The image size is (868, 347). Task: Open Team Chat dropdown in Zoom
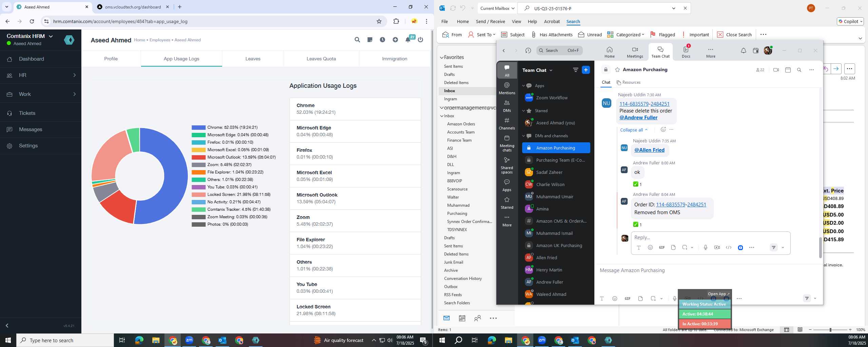pyautogui.click(x=551, y=70)
